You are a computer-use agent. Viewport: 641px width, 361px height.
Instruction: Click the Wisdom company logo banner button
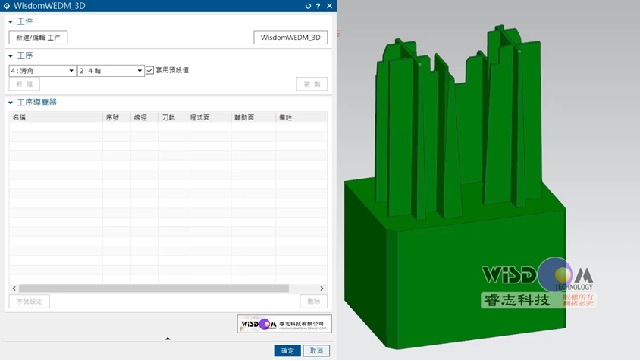pyautogui.click(x=284, y=324)
